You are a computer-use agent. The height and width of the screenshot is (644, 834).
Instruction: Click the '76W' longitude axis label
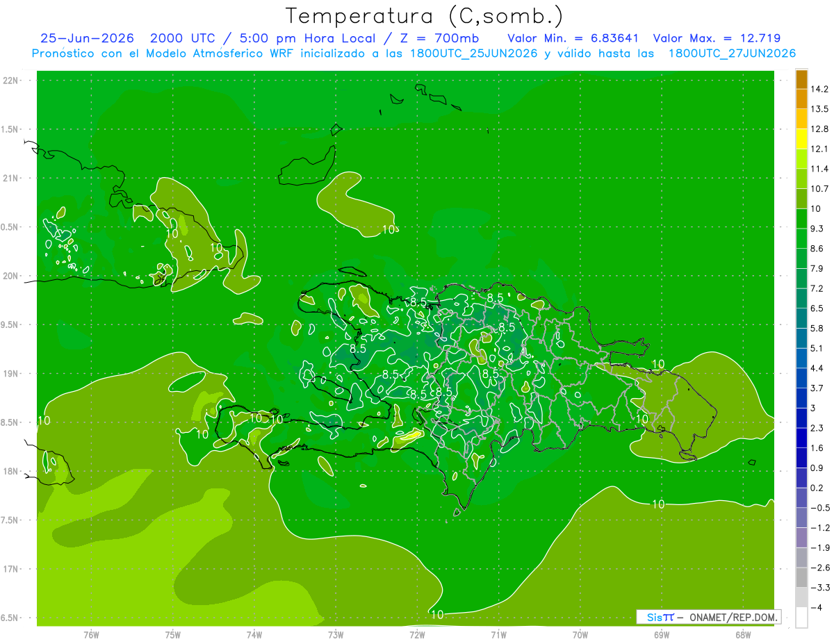pos(91,634)
